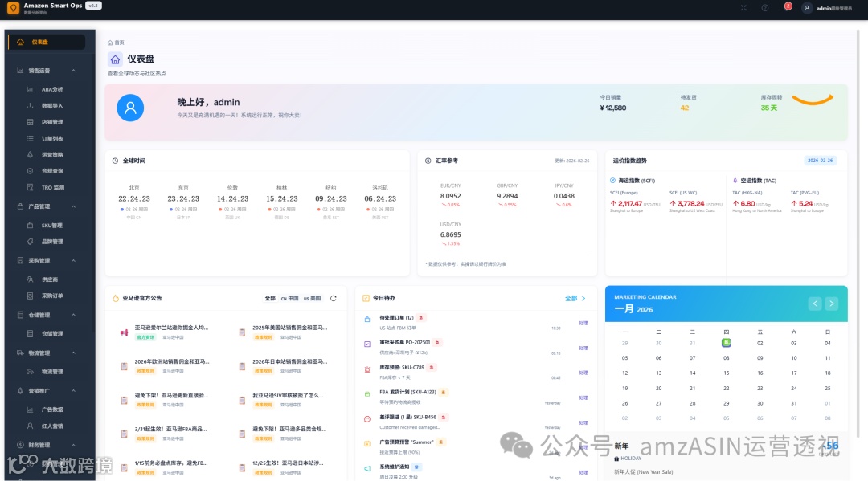Click the 待发货 count 42
The image size is (868, 481).
coord(685,108)
